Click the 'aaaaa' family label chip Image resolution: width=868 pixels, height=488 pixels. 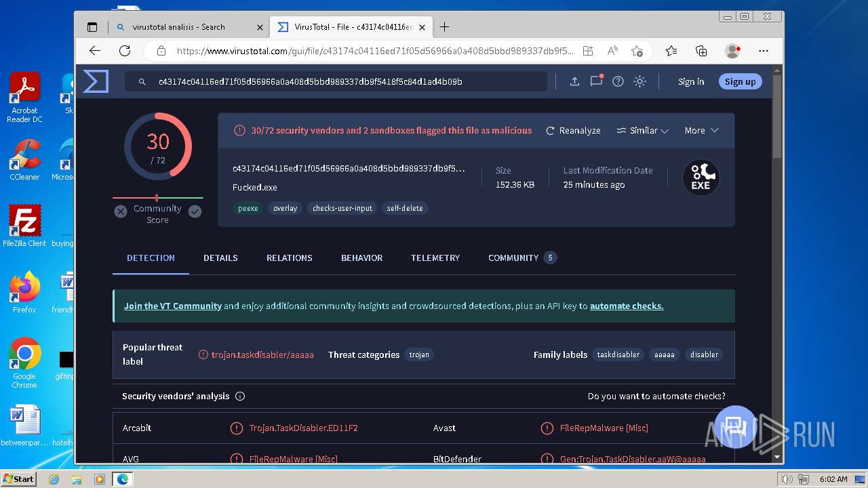pyautogui.click(x=665, y=354)
